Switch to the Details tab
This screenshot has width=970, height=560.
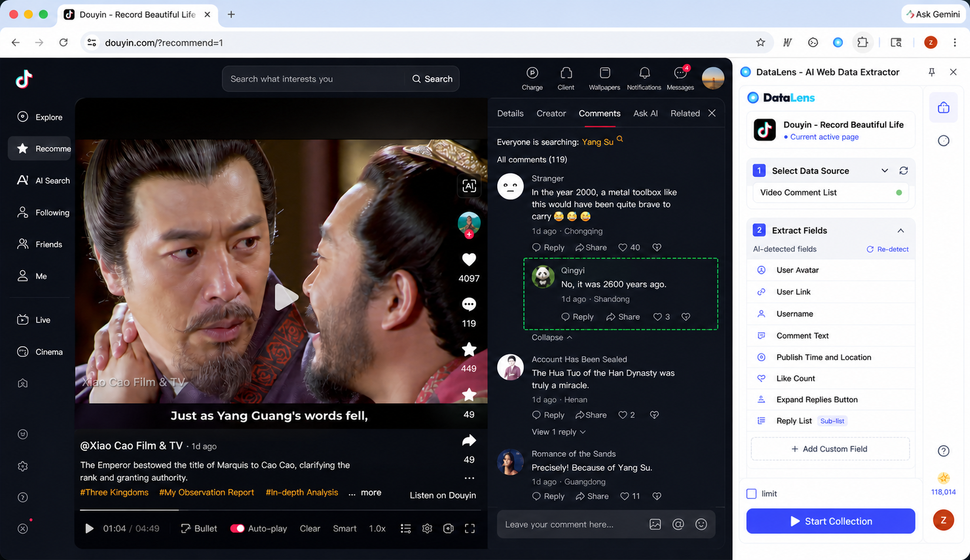click(x=510, y=113)
